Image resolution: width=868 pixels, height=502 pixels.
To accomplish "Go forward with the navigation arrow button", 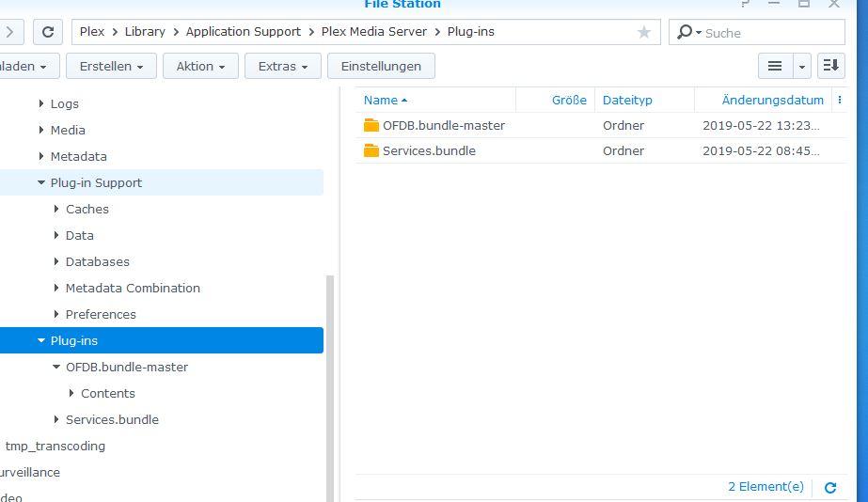I will (10, 32).
